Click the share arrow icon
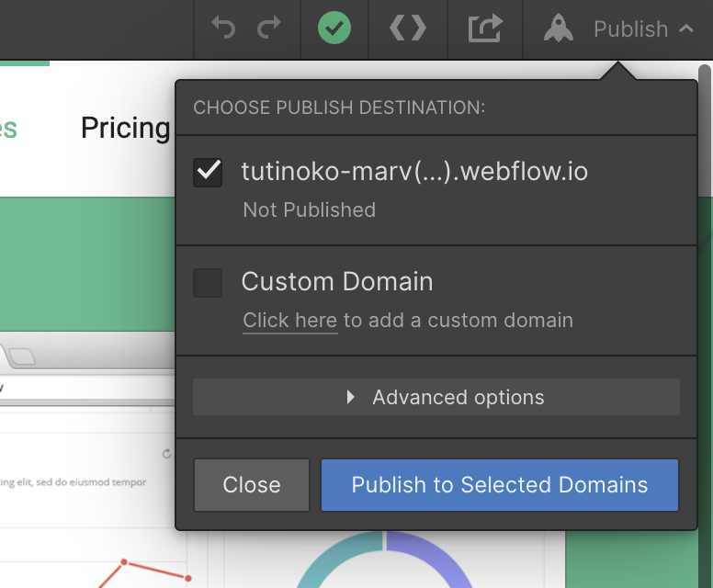This screenshot has height=588, width=713. pyautogui.click(x=485, y=28)
